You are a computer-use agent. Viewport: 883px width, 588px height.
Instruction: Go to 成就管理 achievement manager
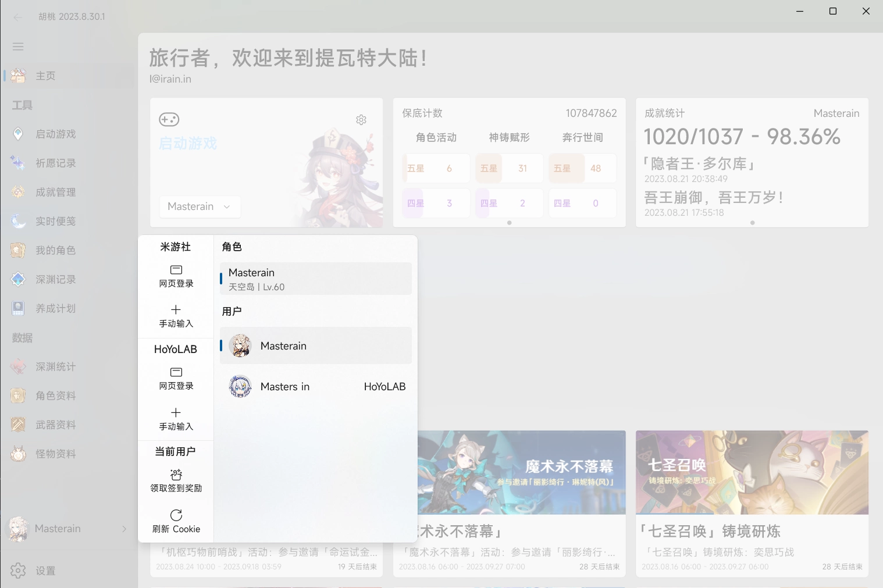[68, 192]
